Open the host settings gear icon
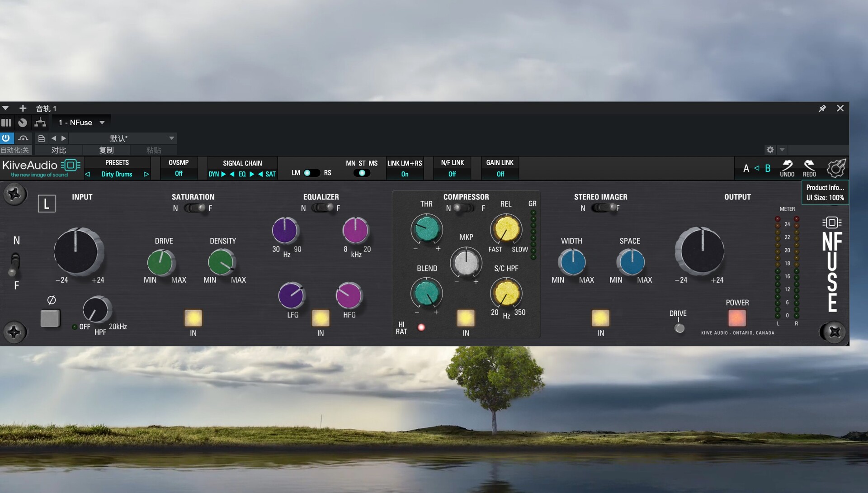868x493 pixels. click(x=770, y=150)
